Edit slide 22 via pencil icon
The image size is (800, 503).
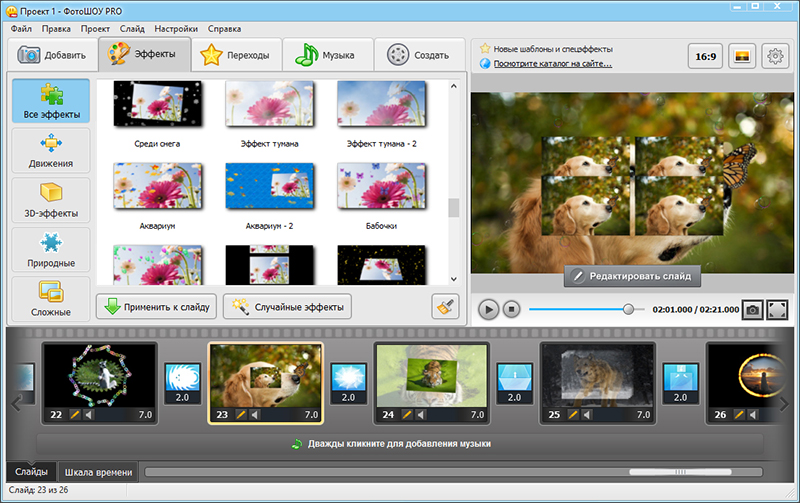click(74, 415)
